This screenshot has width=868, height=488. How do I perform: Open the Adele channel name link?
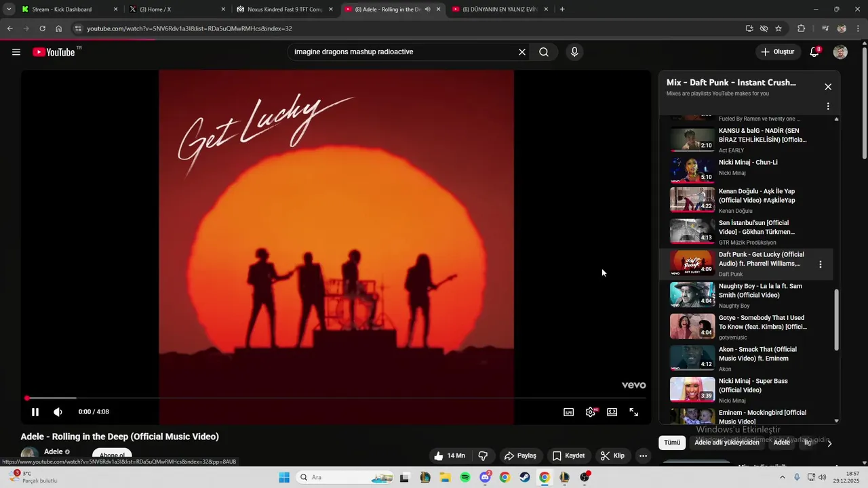pos(53,451)
